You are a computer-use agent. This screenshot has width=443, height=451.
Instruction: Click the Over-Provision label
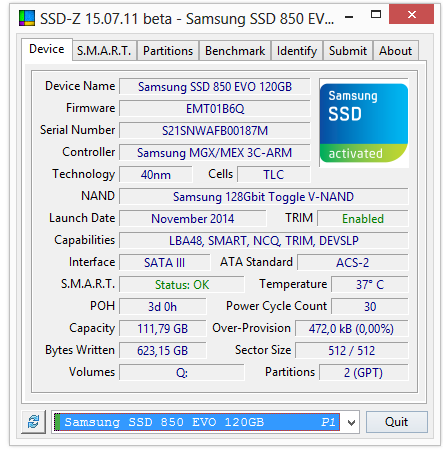click(251, 328)
